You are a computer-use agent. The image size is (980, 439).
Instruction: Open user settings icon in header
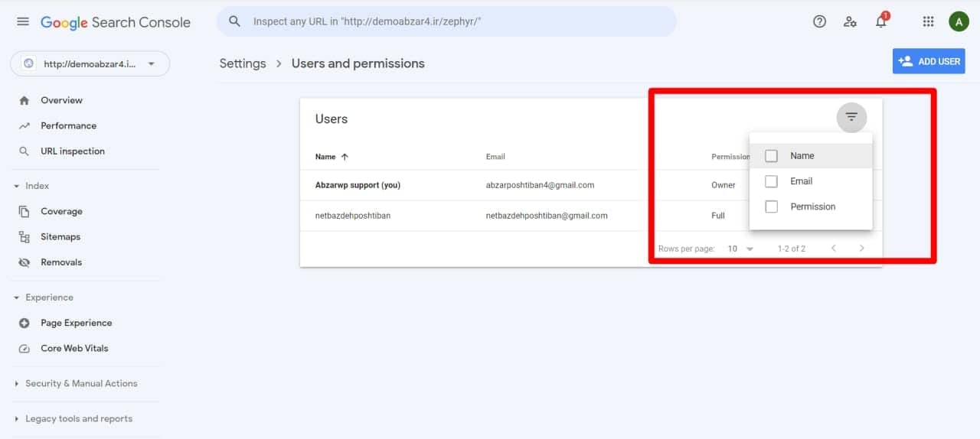(850, 21)
